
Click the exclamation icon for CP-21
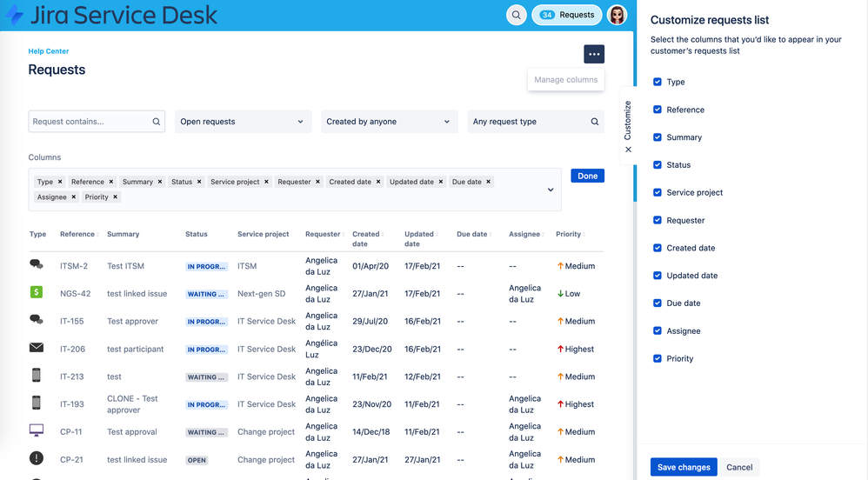click(x=36, y=458)
